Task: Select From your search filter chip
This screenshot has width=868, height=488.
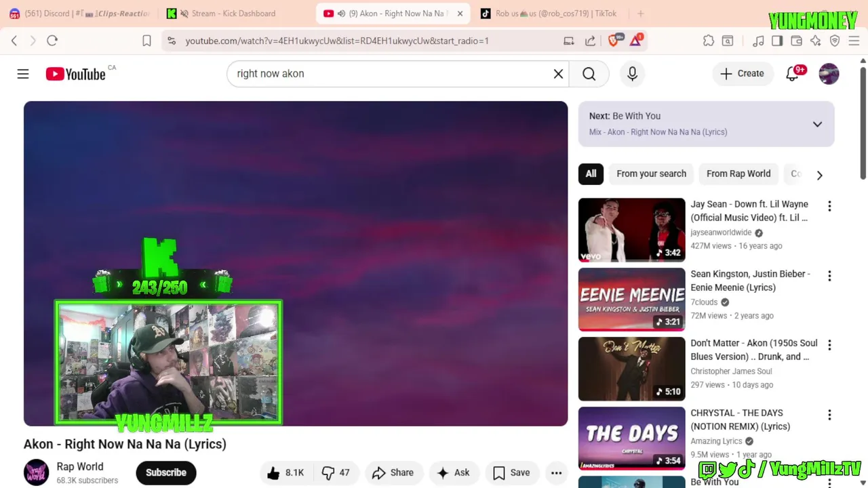Action: [651, 174]
